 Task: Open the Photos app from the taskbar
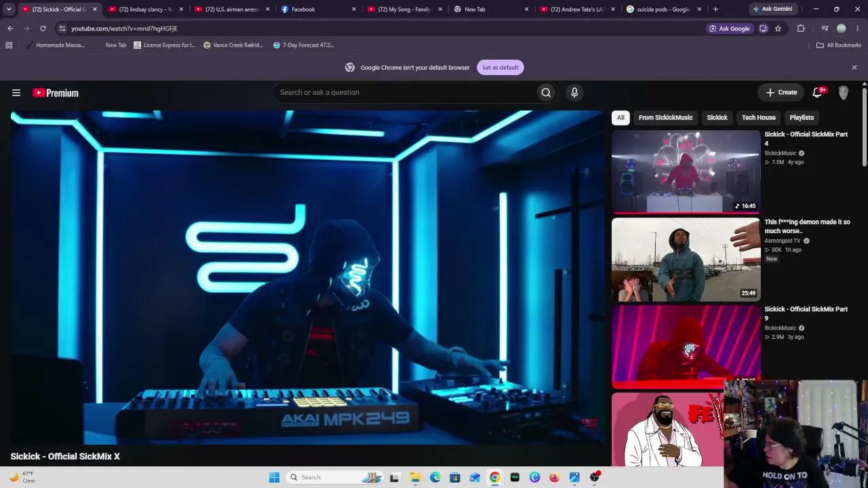(x=574, y=477)
